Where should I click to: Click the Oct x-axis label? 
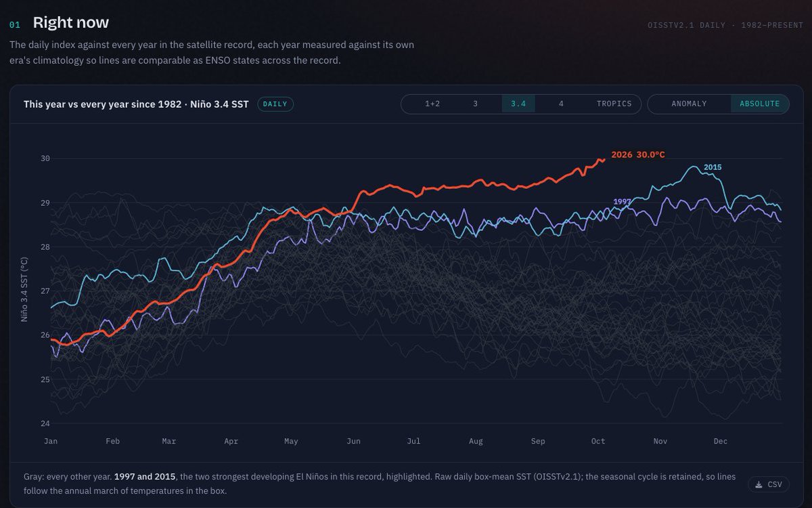tap(598, 441)
